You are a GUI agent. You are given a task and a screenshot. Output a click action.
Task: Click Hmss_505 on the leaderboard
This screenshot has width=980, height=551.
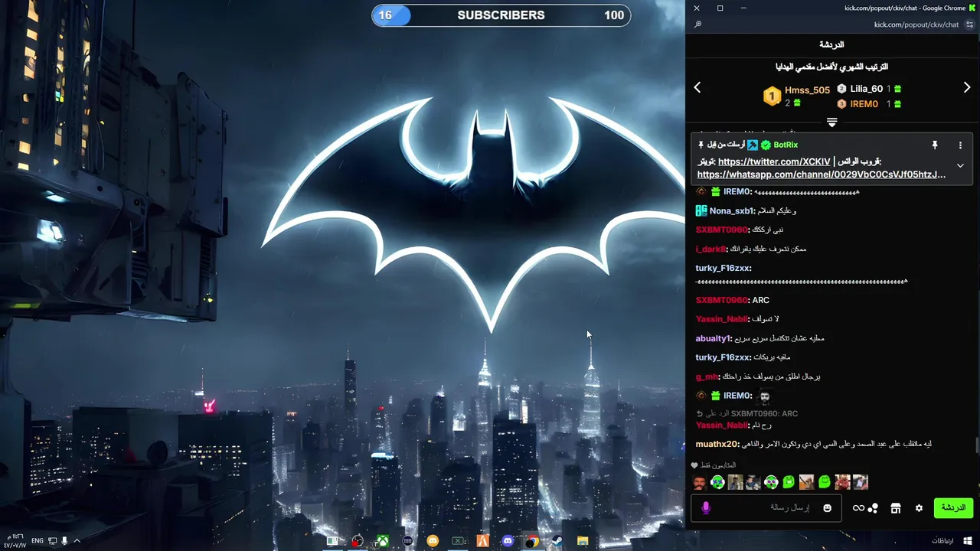(807, 90)
